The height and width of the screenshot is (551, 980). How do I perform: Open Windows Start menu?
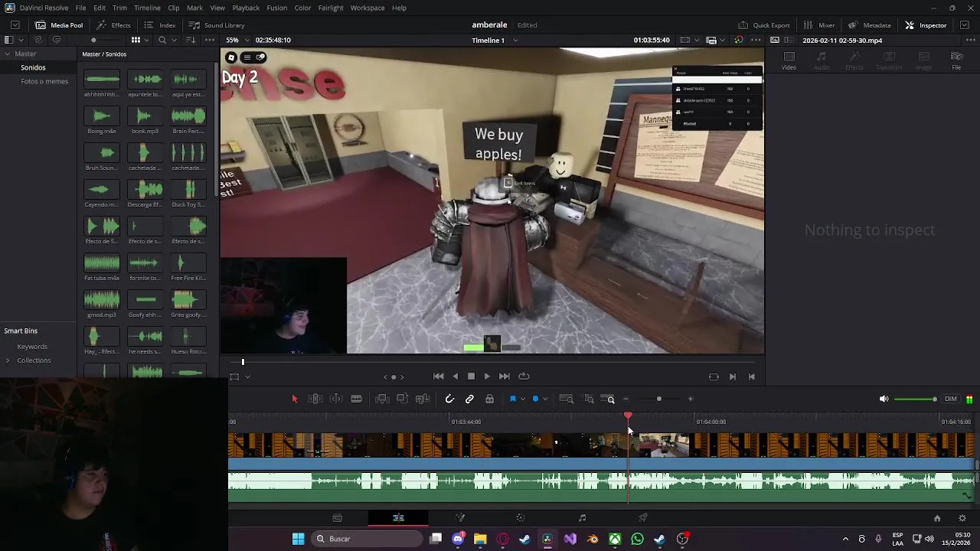[299, 539]
